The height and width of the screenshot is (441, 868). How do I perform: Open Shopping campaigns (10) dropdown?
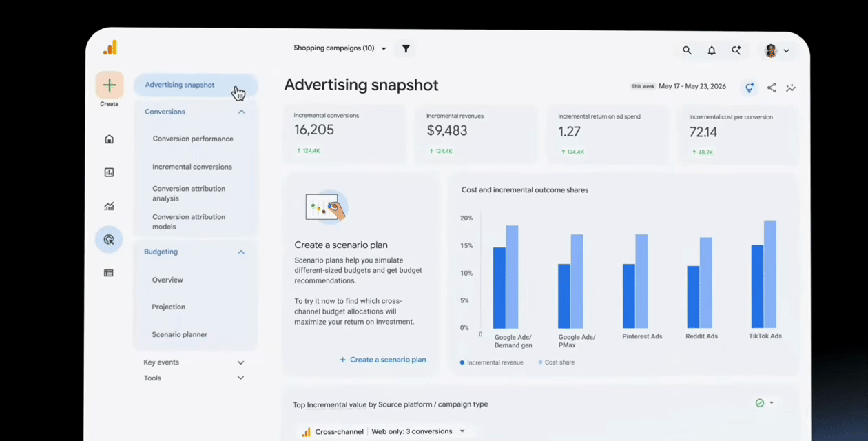pos(340,48)
